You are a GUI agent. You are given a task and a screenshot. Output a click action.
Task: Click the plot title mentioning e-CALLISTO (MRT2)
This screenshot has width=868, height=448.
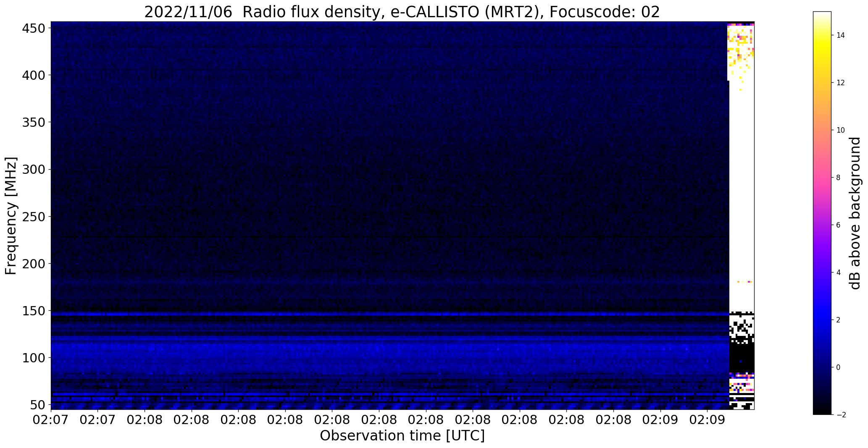[x=402, y=12]
